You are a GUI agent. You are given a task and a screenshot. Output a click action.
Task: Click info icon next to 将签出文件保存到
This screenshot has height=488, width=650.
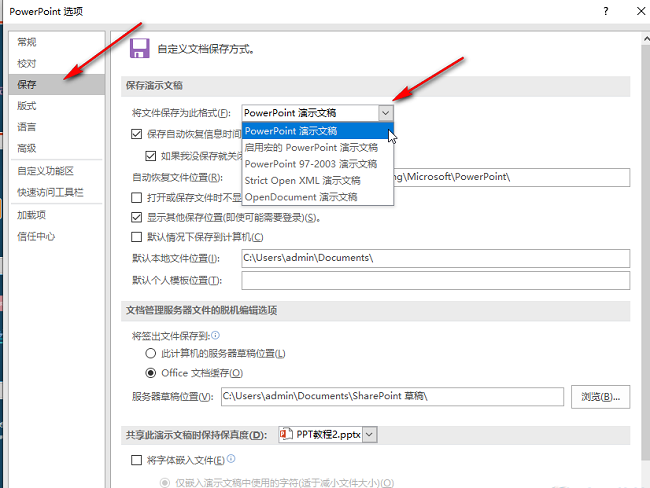(x=216, y=335)
